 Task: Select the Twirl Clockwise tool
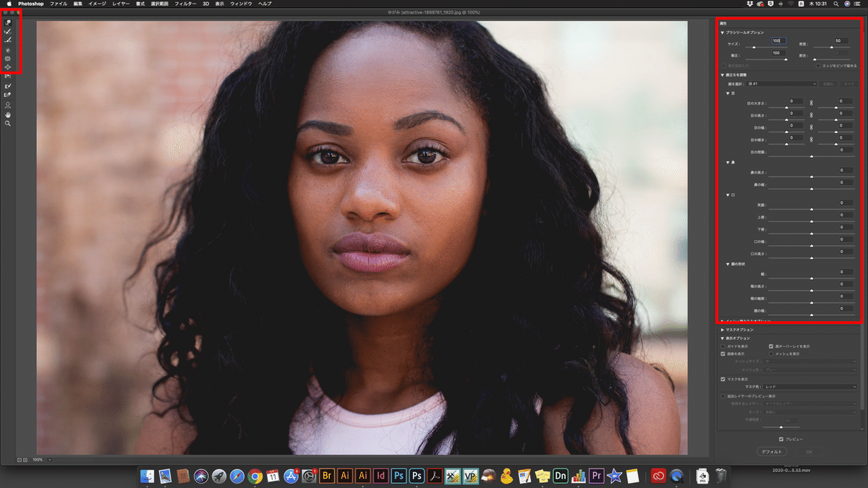coord(8,50)
